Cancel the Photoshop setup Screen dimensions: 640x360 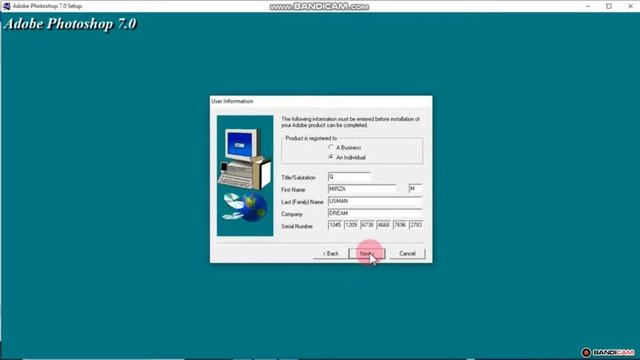pyautogui.click(x=407, y=253)
